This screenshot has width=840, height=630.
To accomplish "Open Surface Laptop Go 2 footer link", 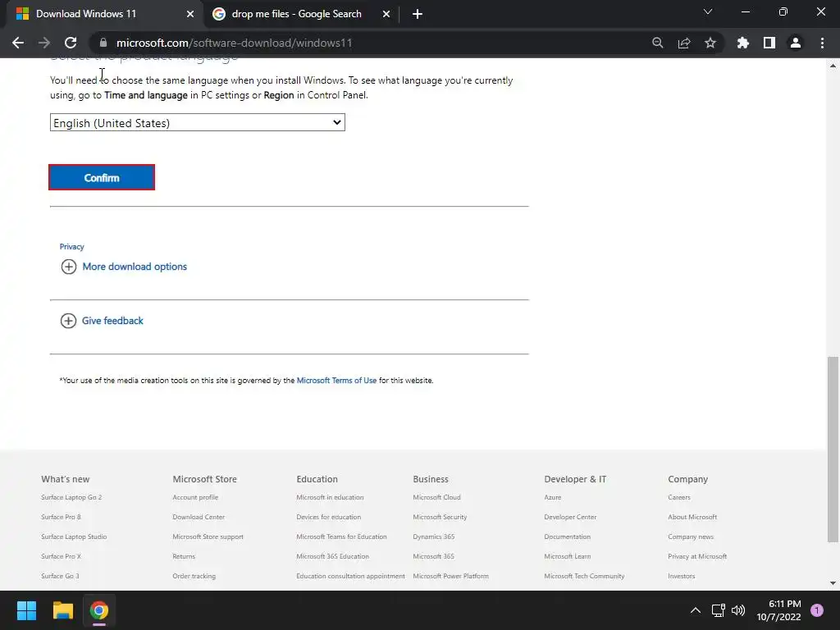I will 71,497.
